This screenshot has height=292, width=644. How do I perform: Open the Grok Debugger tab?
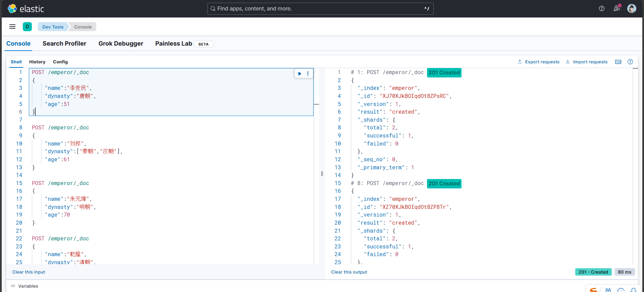(121, 44)
